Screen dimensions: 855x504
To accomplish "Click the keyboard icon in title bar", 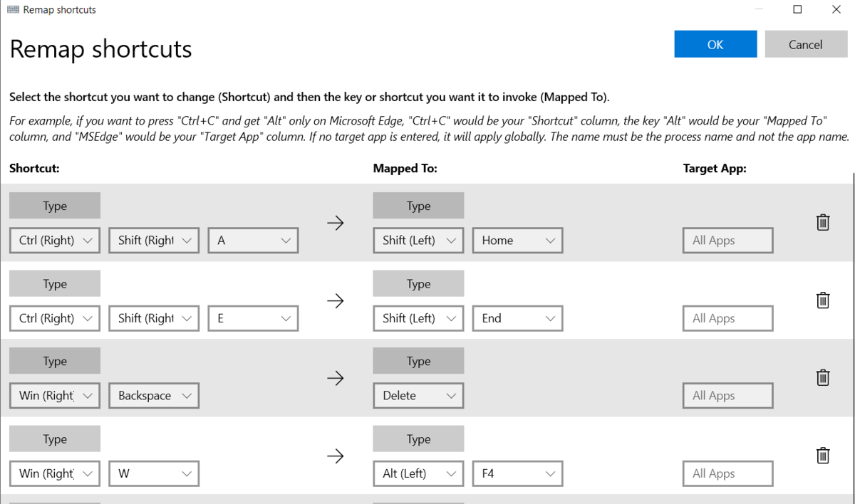I will click(x=14, y=10).
